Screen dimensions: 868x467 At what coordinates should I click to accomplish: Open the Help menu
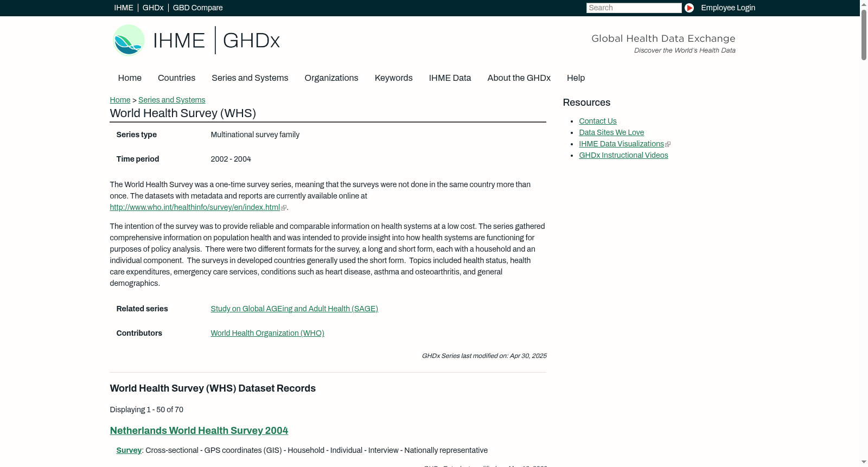click(576, 78)
